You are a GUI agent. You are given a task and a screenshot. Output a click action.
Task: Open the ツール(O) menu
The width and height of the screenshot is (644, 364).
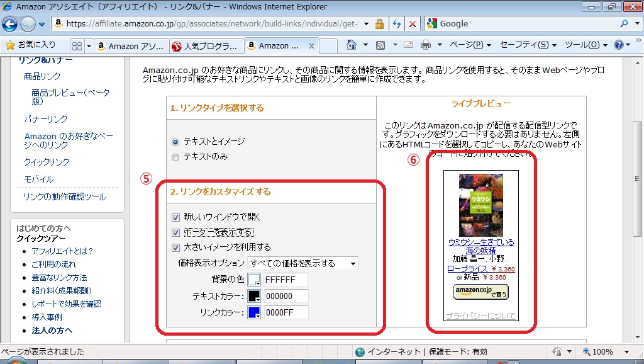point(586,45)
